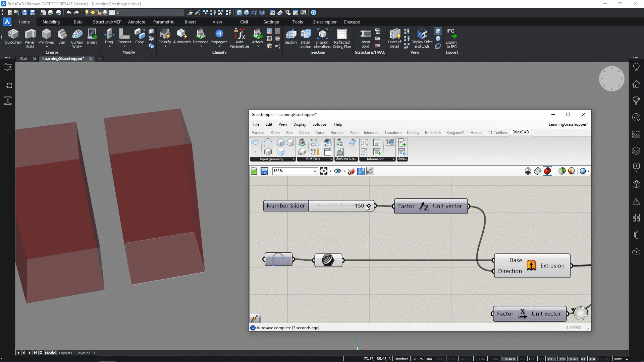Switch to Layout1 tab
The image size is (644, 362).
pos(65,353)
